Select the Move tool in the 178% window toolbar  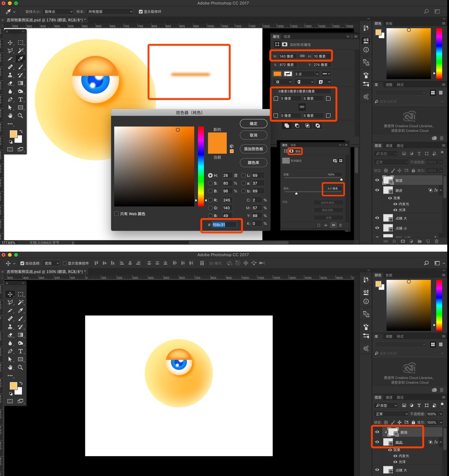pos(10,43)
